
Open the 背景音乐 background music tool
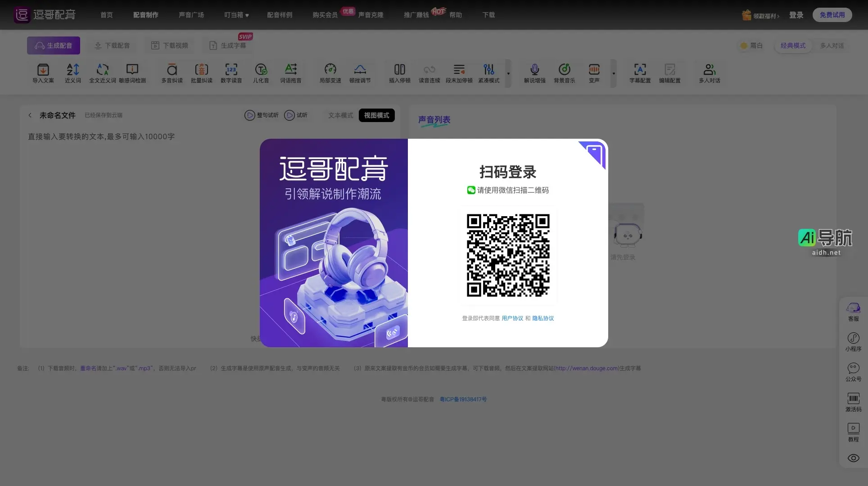(x=565, y=73)
